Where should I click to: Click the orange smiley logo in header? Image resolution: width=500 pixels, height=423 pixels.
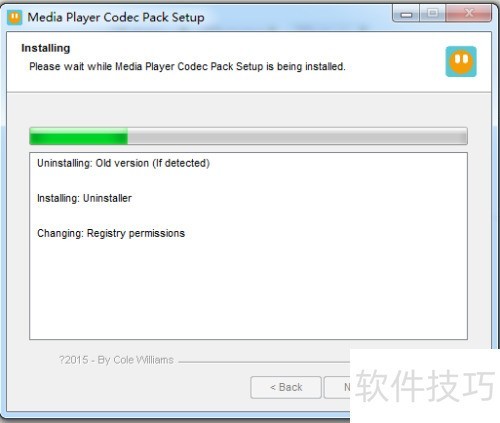pyautogui.click(x=461, y=62)
